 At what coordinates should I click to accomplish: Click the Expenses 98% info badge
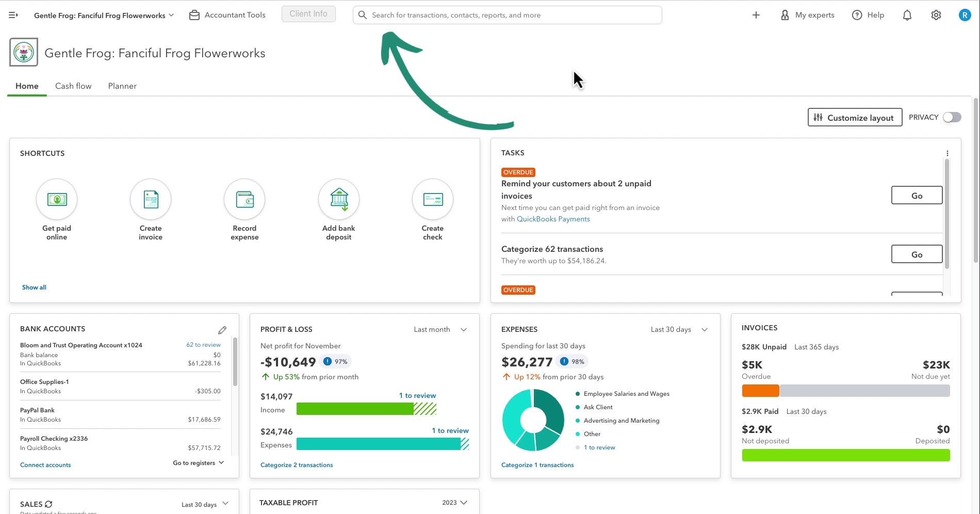(573, 362)
